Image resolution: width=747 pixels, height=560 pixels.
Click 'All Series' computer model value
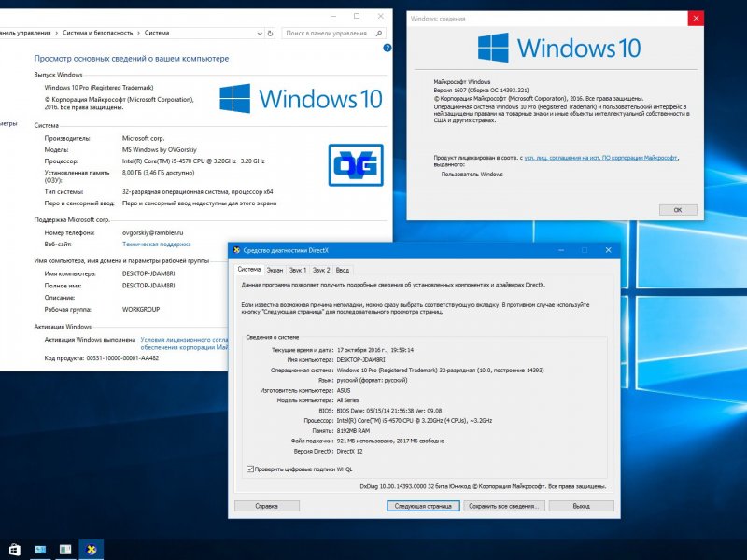348,400
